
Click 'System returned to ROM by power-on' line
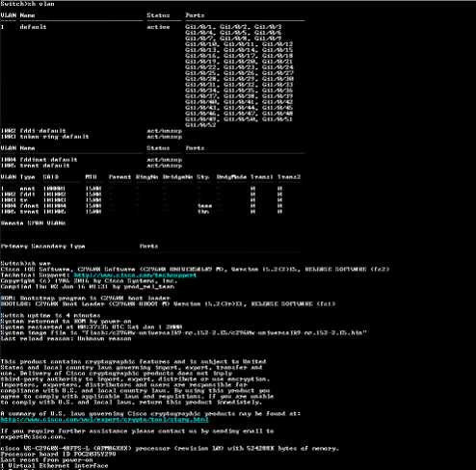pos(66,322)
